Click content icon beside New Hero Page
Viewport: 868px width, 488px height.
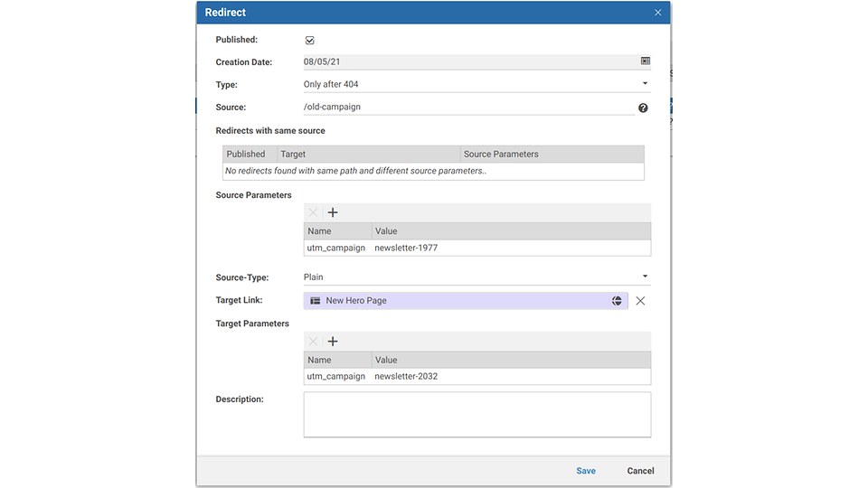(315, 300)
